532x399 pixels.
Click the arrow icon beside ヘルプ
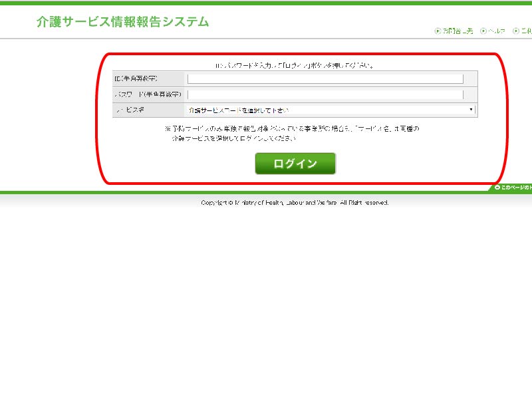pyautogui.click(x=483, y=31)
